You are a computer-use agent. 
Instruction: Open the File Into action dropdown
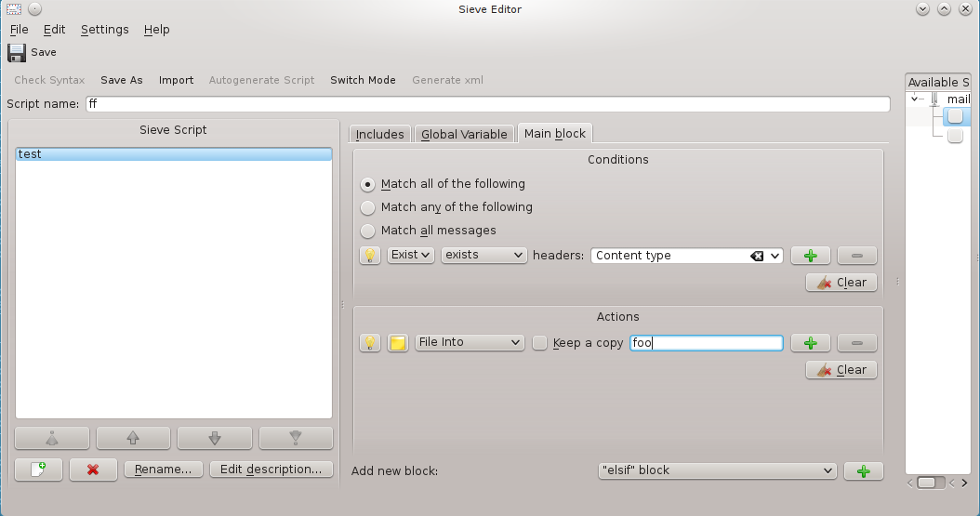[470, 343]
